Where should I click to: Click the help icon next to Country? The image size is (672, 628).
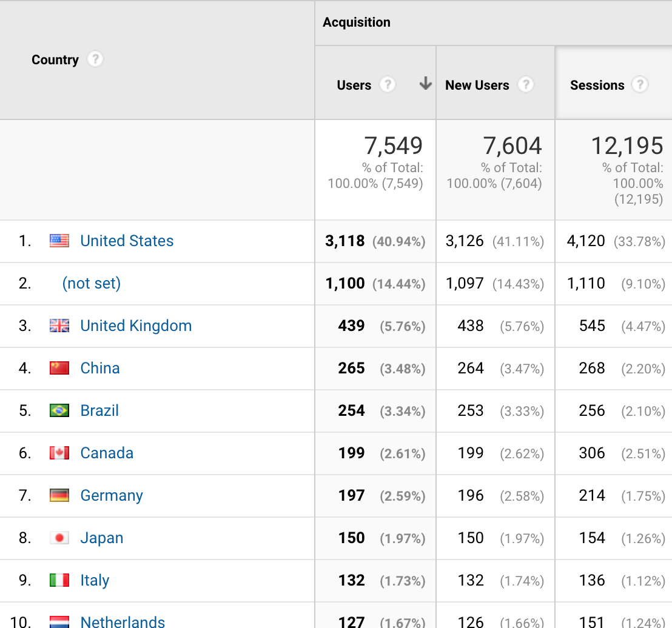[x=95, y=59]
